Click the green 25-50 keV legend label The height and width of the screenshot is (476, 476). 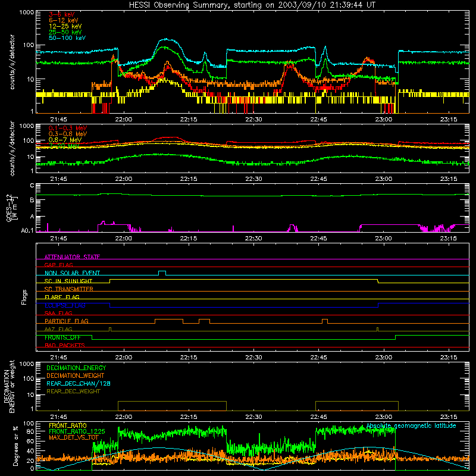point(65,32)
